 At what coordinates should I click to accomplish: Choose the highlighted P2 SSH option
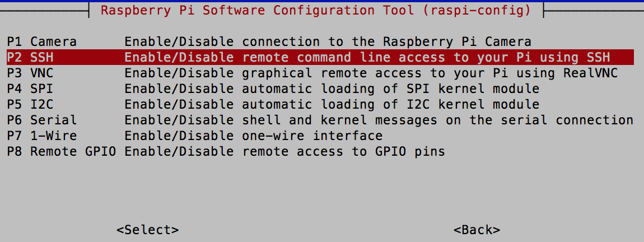coord(320,57)
